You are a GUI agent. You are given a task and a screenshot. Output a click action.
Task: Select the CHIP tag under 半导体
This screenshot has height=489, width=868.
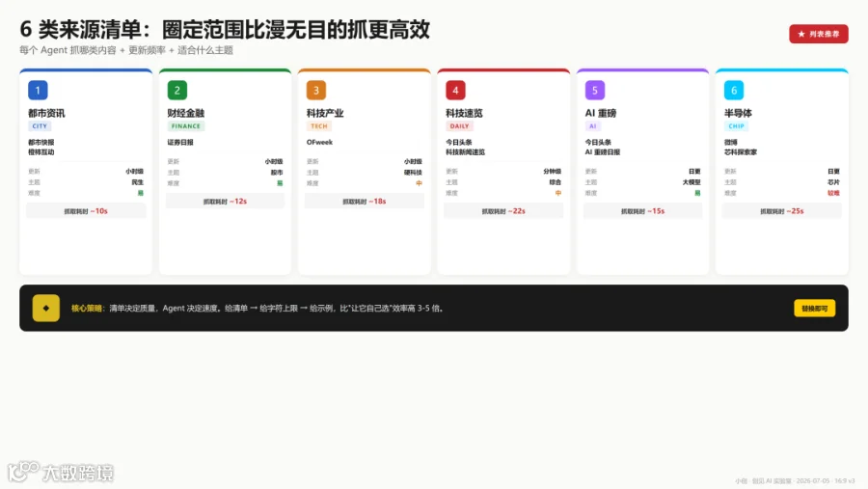click(x=736, y=126)
